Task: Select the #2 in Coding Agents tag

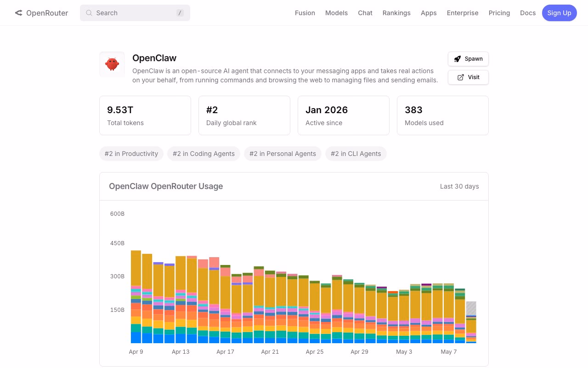Action: 204,154
